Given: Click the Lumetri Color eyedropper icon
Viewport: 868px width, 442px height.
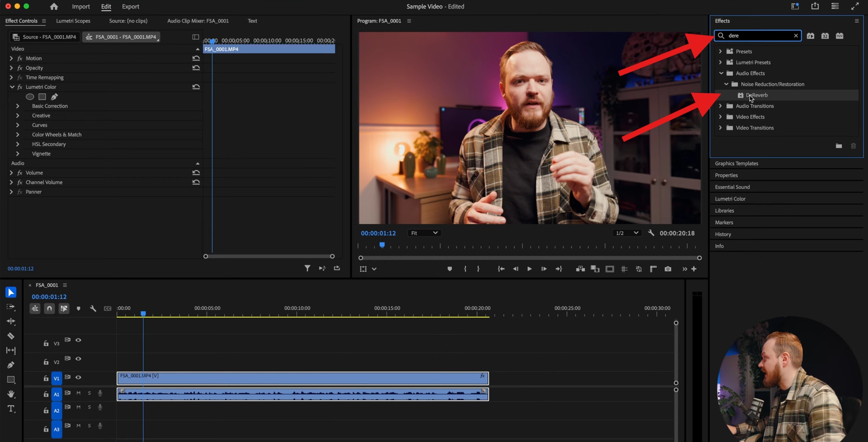Looking at the screenshot, I should (54, 97).
